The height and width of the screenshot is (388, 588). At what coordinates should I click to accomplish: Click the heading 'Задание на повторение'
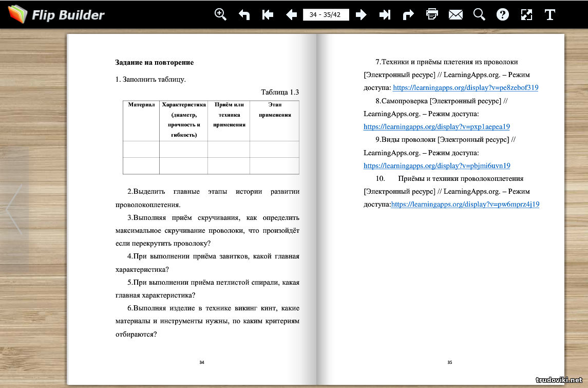[x=155, y=62]
